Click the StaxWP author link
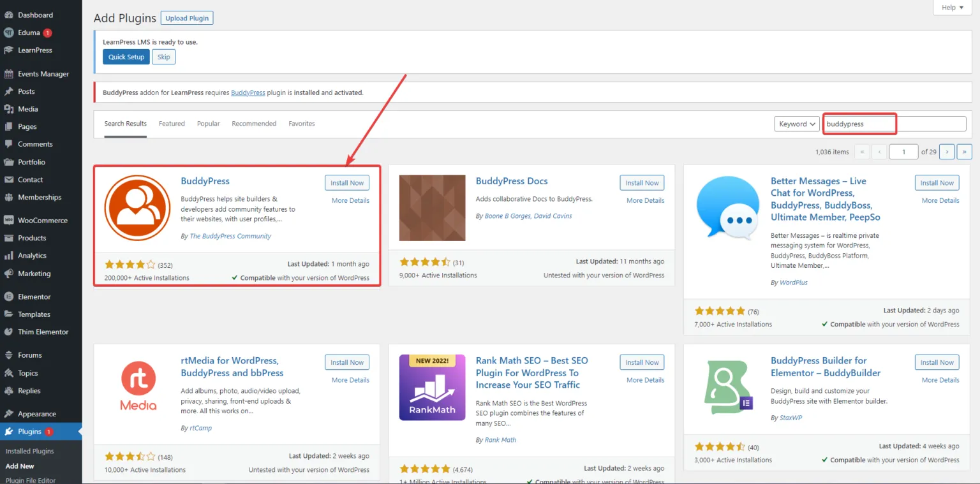The image size is (980, 484). 792,418
